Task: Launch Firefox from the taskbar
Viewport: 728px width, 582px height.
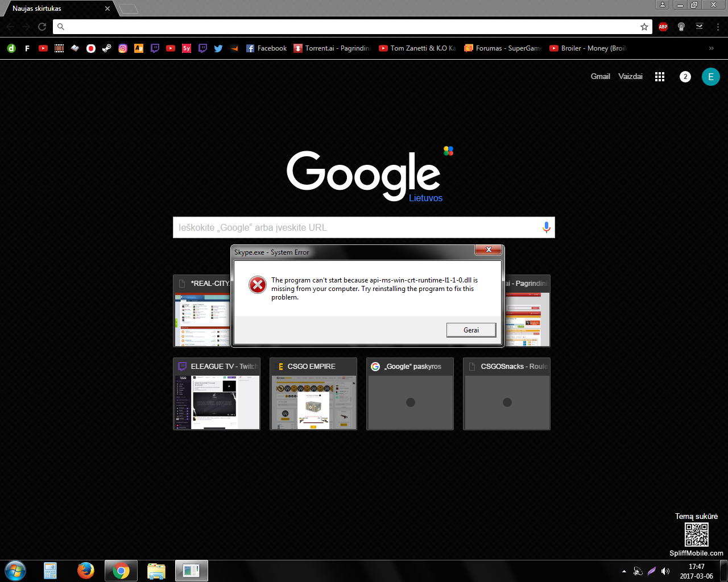Action: [86, 571]
